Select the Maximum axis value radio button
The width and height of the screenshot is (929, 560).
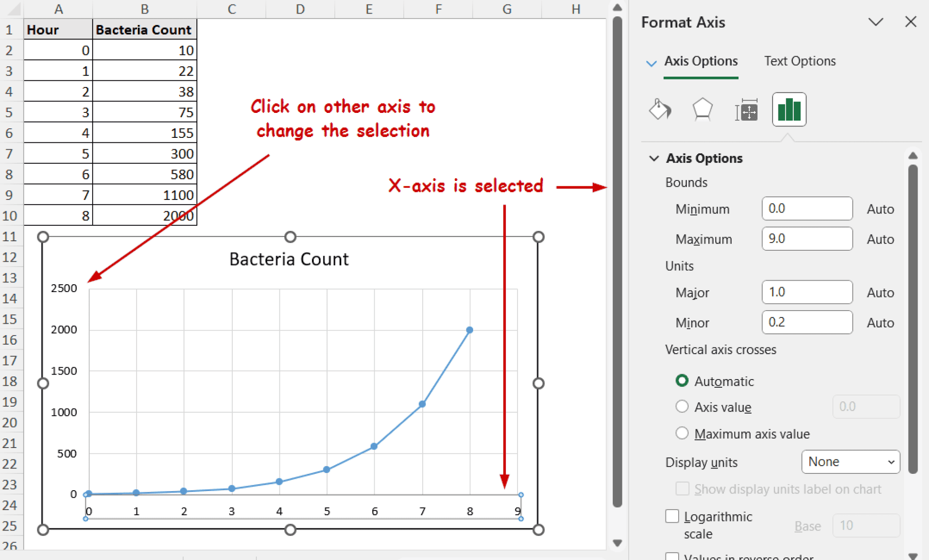[x=682, y=433]
